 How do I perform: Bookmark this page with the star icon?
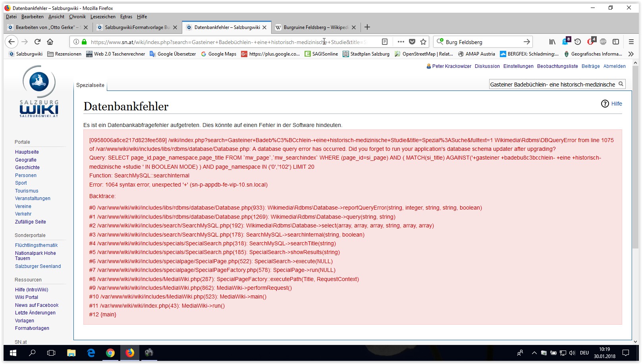(423, 42)
